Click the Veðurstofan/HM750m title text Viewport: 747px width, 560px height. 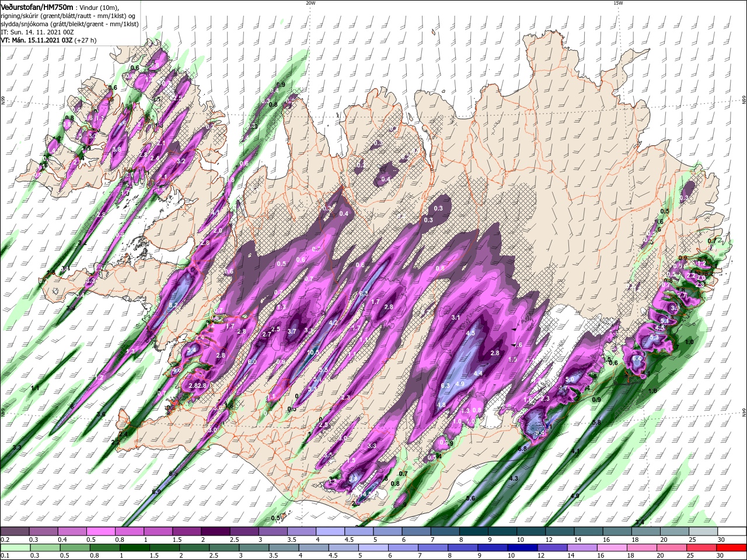click(x=37, y=6)
